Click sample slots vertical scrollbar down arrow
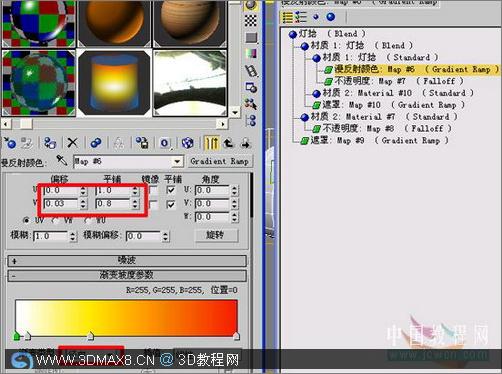This screenshot has width=502, height=374. (x=235, y=112)
